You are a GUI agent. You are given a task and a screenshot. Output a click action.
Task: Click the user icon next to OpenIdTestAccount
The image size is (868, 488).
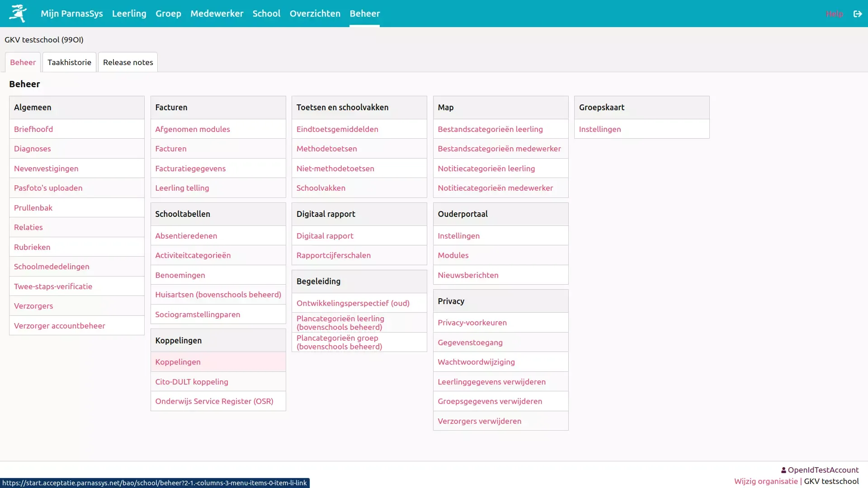click(783, 470)
